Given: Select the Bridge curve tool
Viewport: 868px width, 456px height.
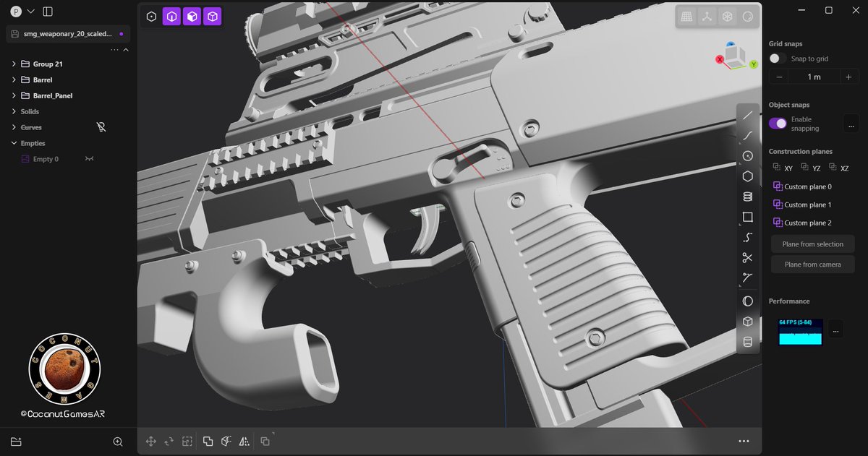Looking at the screenshot, I should tap(748, 237).
